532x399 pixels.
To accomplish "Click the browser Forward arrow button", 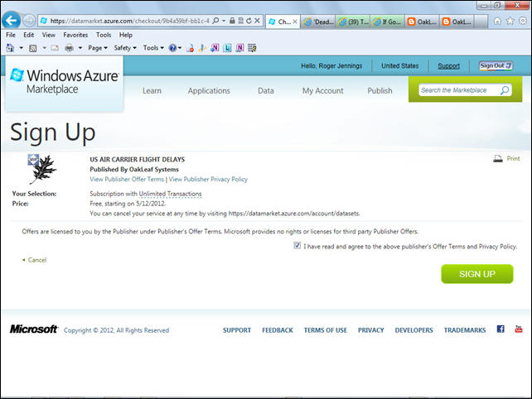I will coord(29,21).
